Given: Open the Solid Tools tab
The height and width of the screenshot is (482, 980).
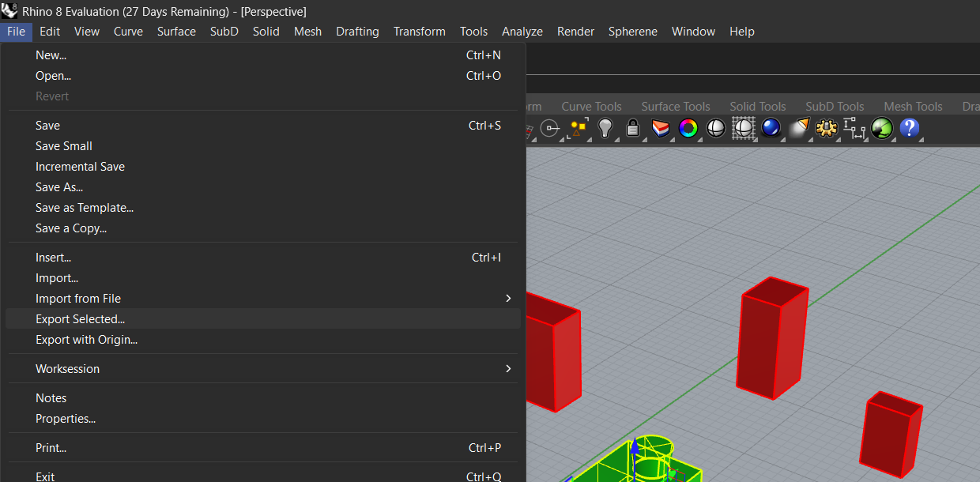Looking at the screenshot, I should (x=758, y=107).
